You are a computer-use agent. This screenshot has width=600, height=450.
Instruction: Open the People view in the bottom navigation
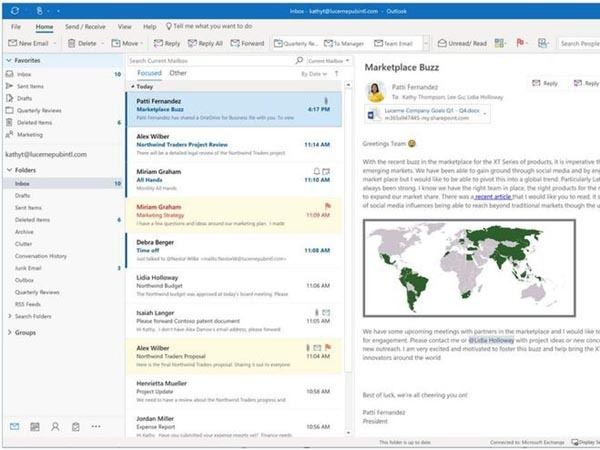pyautogui.click(x=55, y=426)
